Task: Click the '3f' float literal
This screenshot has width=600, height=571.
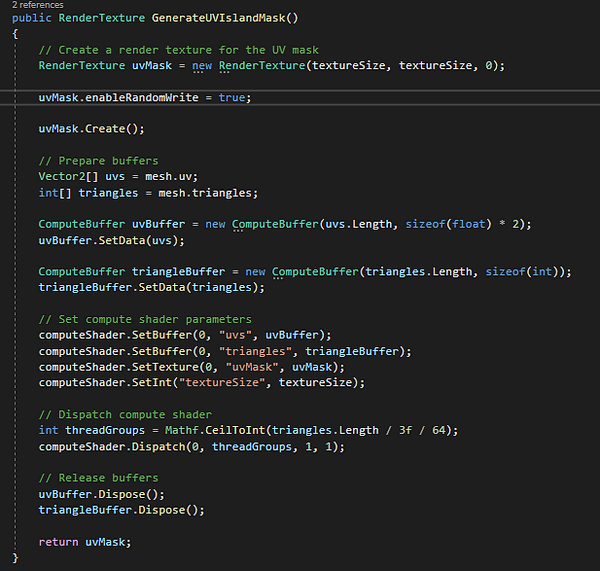Action: coord(405,430)
